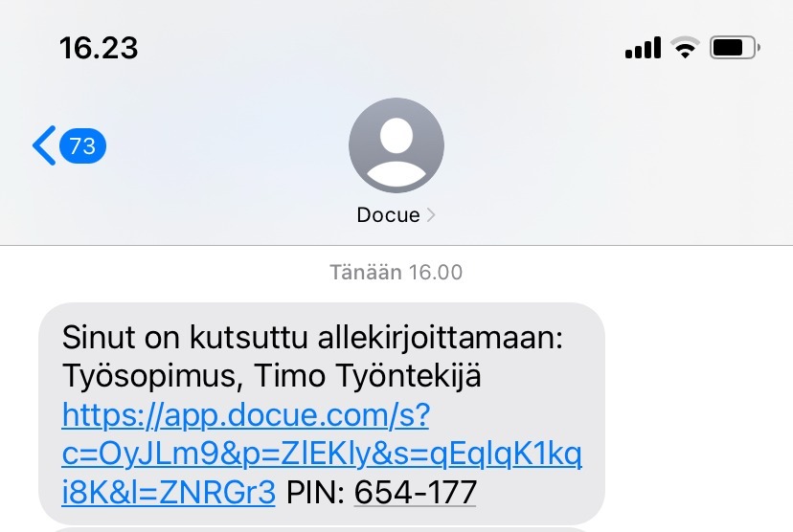Tap the underlined PIN code 654-177
Viewport: 793px width, 532px height.
[x=416, y=492]
